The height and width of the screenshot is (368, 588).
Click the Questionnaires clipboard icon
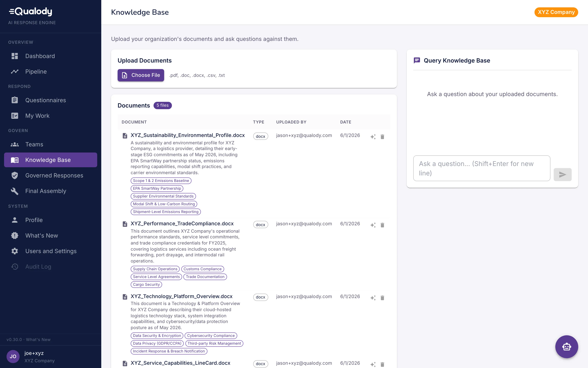click(14, 100)
